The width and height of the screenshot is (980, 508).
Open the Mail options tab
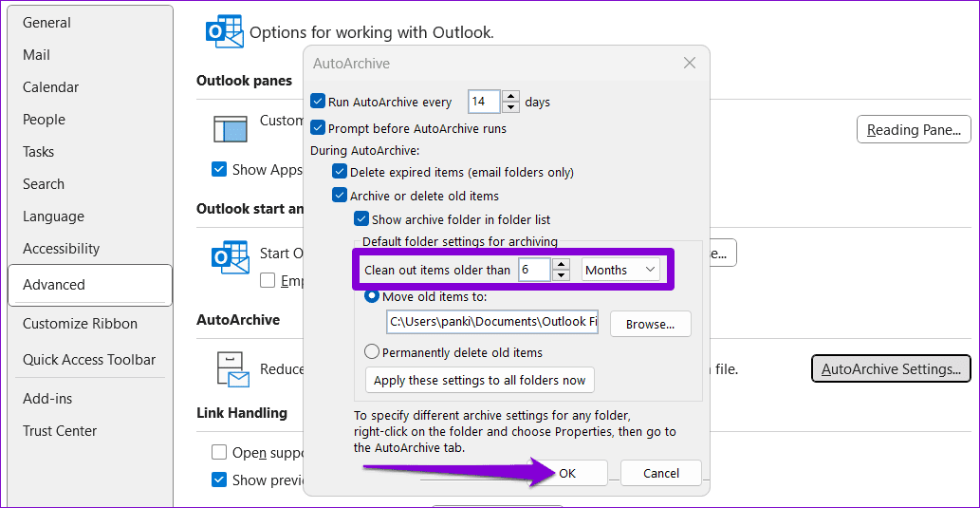coord(37,55)
